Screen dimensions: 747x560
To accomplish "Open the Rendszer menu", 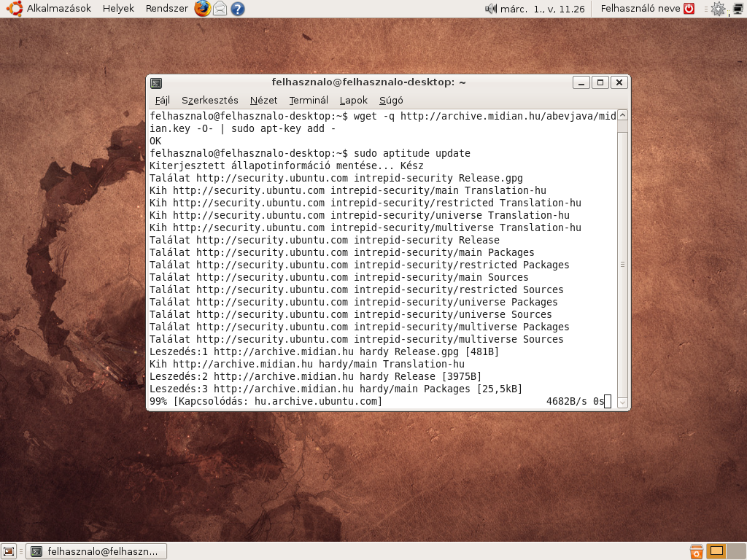I will (x=167, y=8).
